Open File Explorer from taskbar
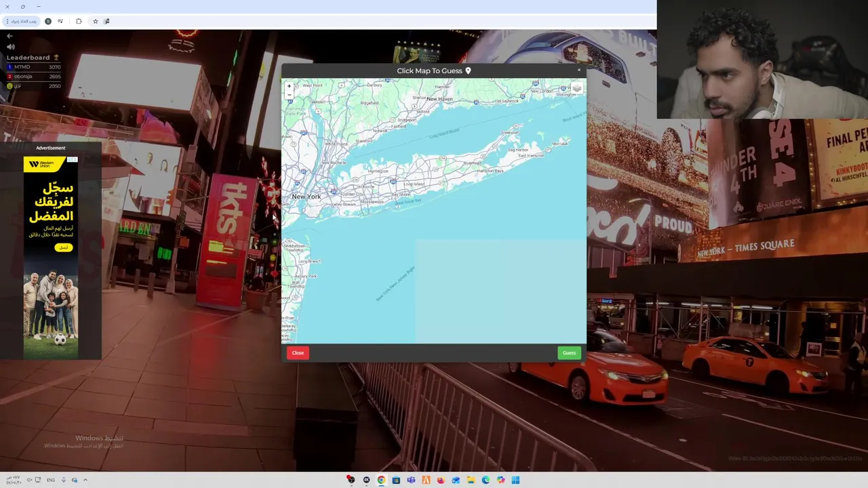 (471, 480)
